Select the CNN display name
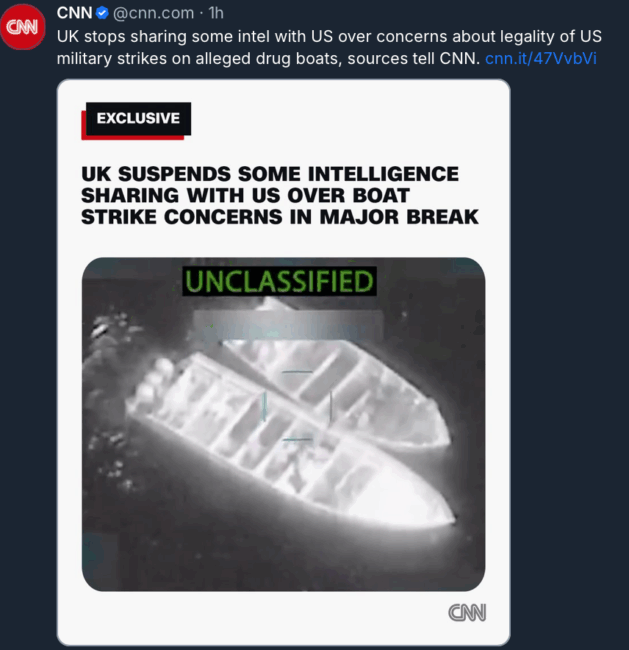This screenshot has width=629, height=650. 75,13
